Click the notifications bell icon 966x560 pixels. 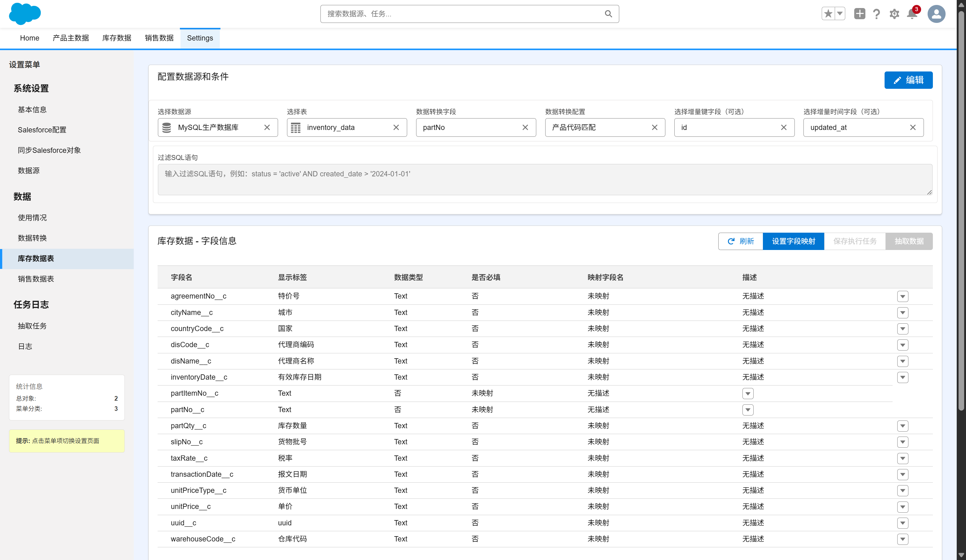[x=912, y=14]
